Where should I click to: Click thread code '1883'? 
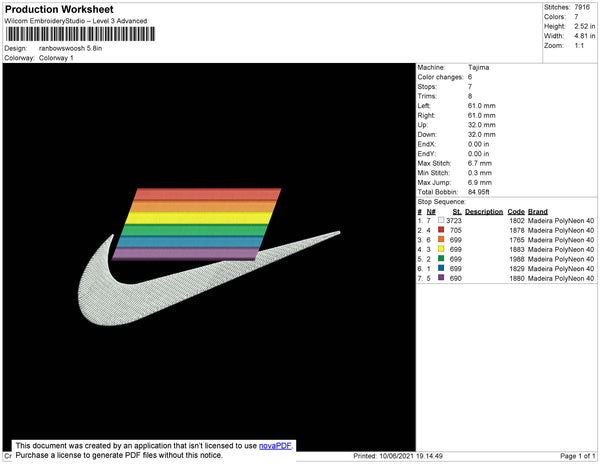(517, 249)
